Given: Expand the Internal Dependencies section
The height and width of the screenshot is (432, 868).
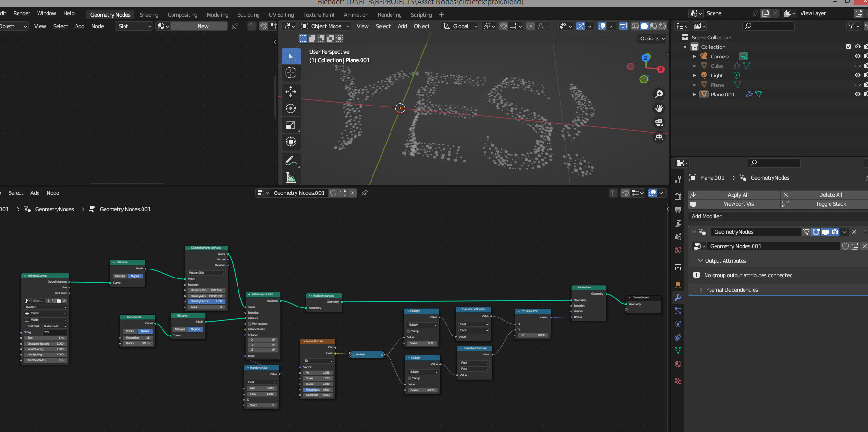Looking at the screenshot, I should 700,290.
